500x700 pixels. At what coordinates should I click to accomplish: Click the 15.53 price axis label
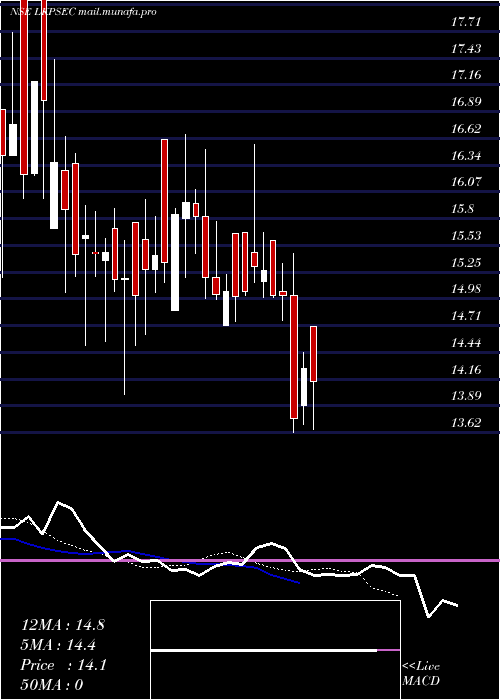[x=466, y=235]
